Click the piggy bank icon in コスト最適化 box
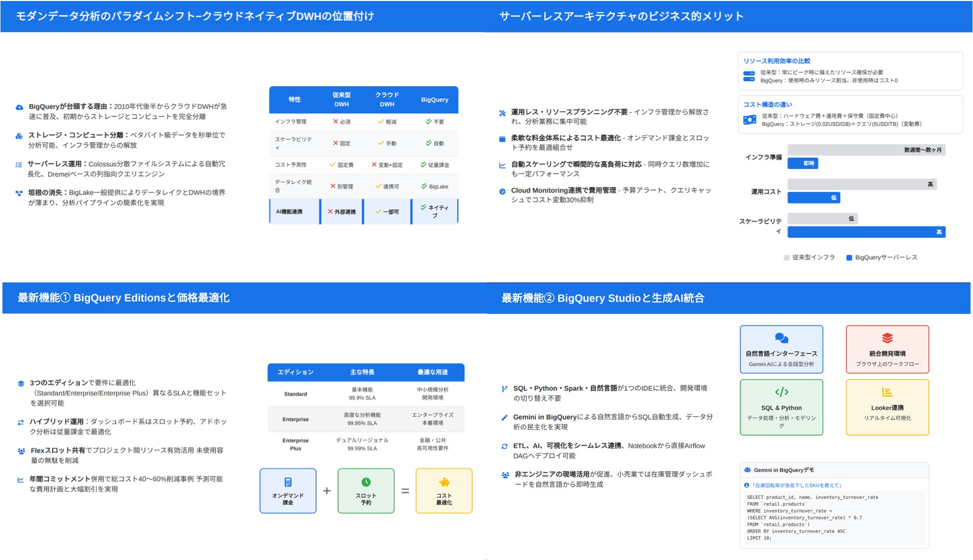The height and width of the screenshot is (560, 973). pyautogui.click(x=444, y=482)
